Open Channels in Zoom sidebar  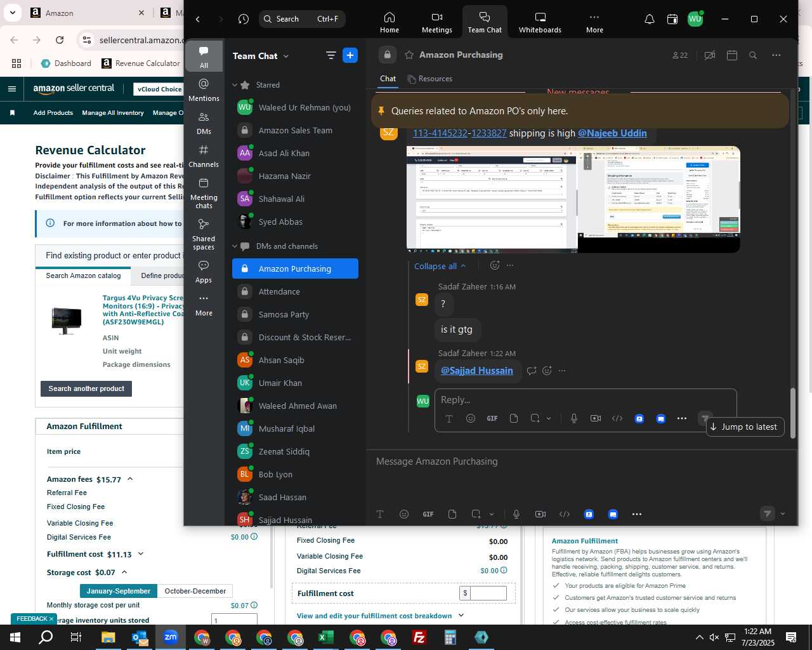click(204, 156)
